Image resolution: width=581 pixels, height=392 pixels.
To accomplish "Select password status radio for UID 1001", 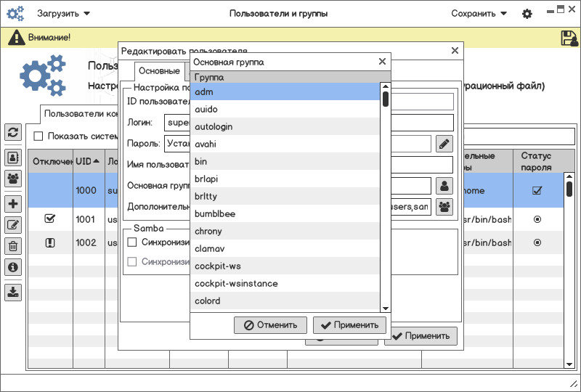I will (537, 219).
